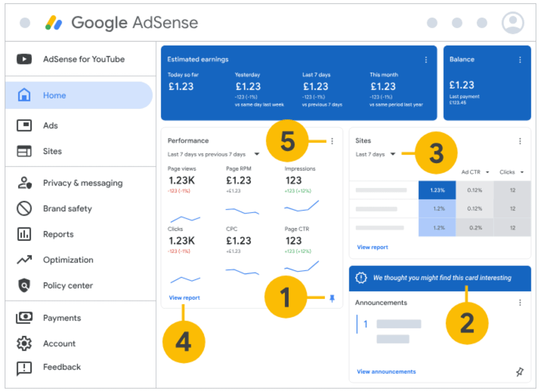
Task: Open the Ad CTR column dropdown
Action: (x=488, y=172)
